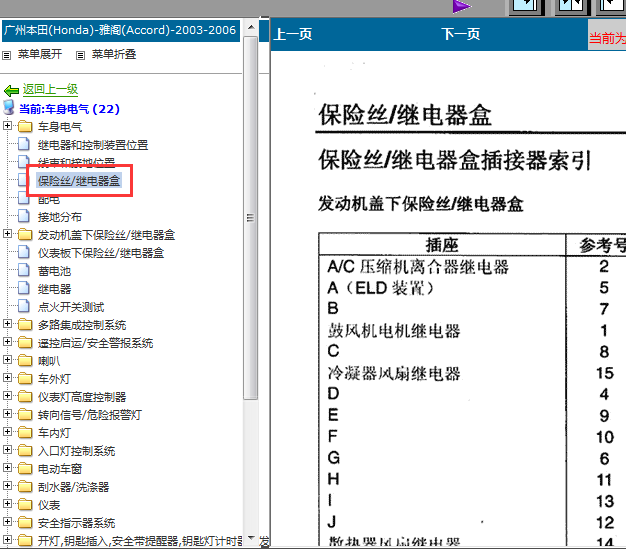Click the heading 保险丝/继电器盒插接器索引

point(454,160)
